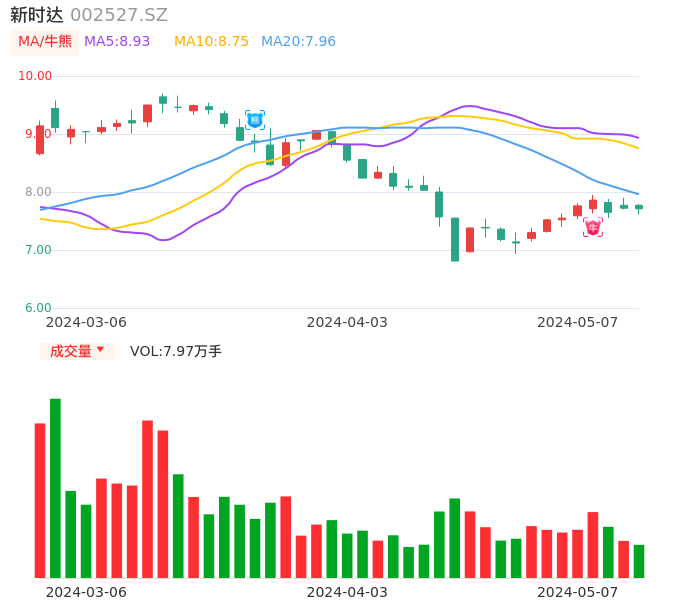Toggle the MA20:7.96 blue line legend
This screenshot has width=686, height=606.
pyautogui.click(x=298, y=42)
